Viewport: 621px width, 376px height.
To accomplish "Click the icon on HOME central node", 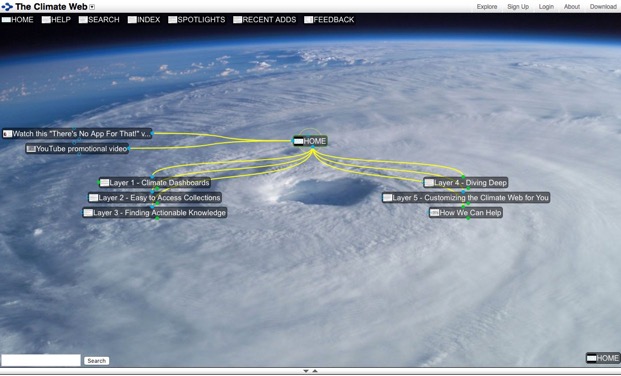I will click(299, 141).
